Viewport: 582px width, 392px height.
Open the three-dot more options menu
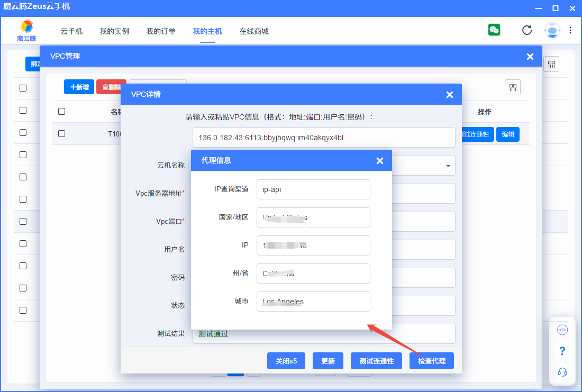pyautogui.click(x=570, y=30)
